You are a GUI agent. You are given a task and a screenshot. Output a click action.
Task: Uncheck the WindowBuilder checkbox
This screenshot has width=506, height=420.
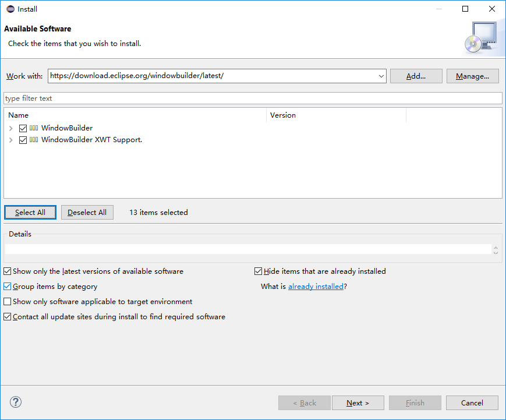click(23, 128)
